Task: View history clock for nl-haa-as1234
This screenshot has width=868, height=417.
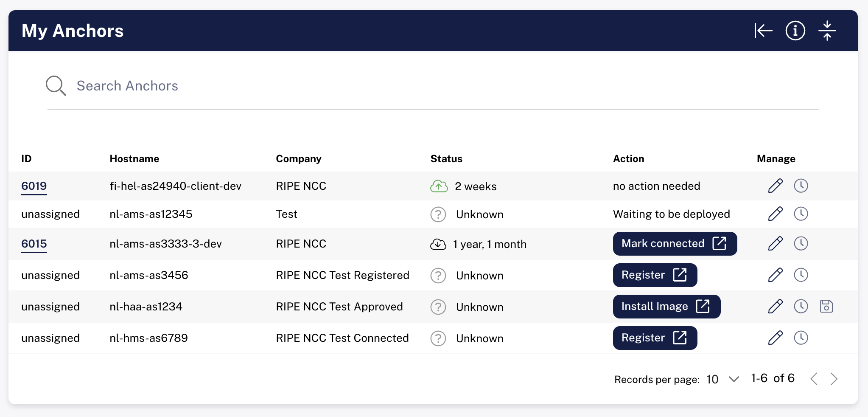Action: tap(801, 307)
